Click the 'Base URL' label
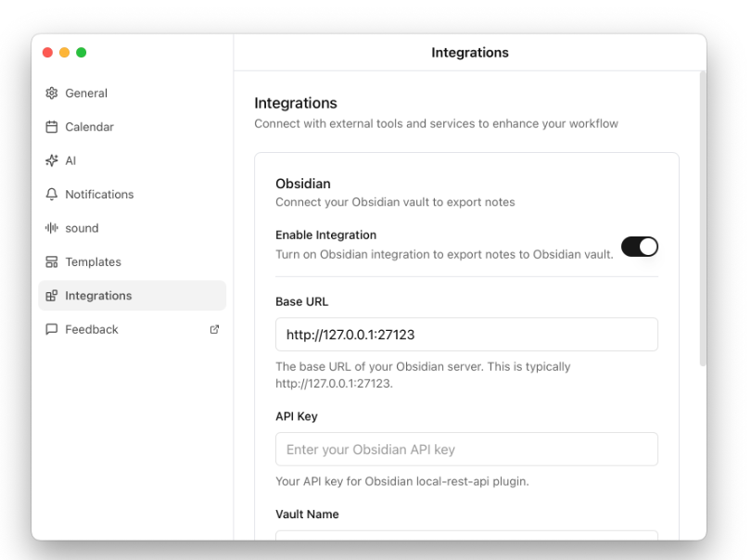Viewport: 751px width, 560px height. click(301, 301)
